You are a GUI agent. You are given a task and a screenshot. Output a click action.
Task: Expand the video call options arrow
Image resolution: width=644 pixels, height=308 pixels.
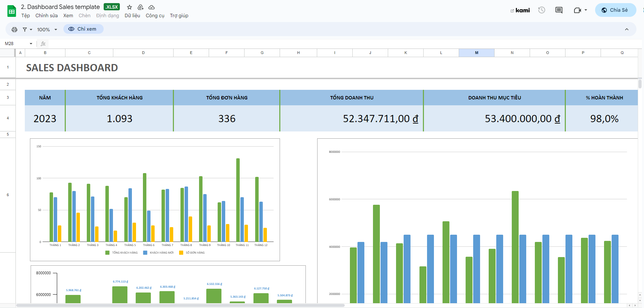(x=586, y=10)
